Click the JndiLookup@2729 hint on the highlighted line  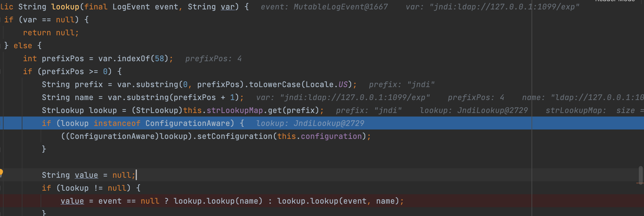(x=329, y=123)
